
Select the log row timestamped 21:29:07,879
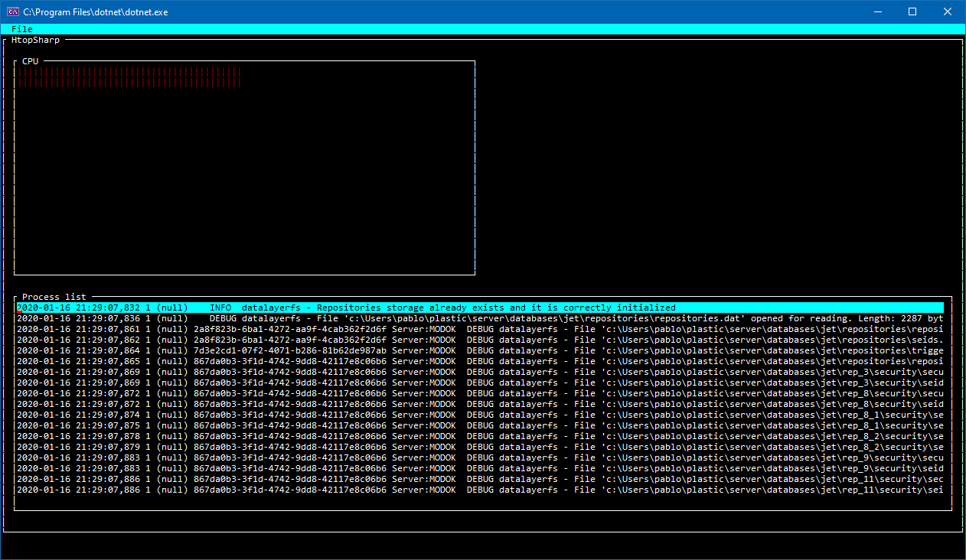pyautogui.click(x=480, y=447)
